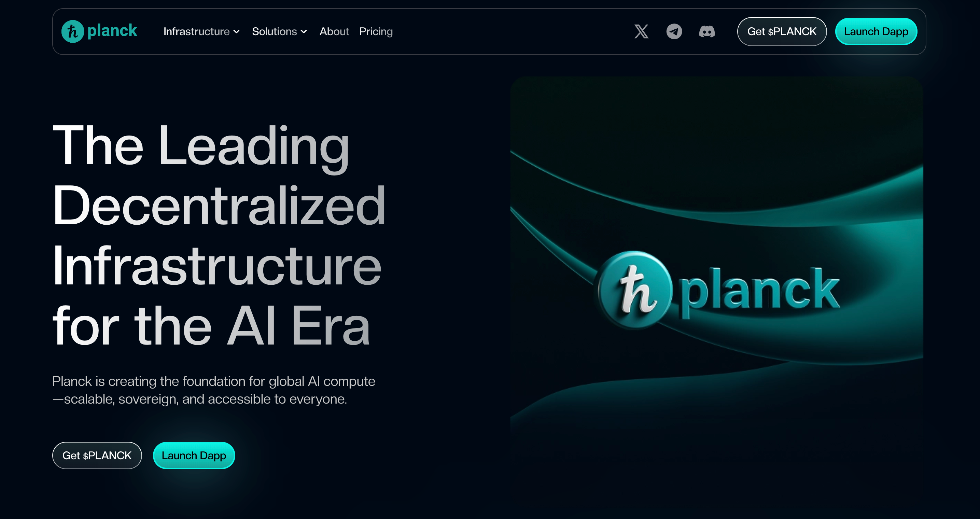The image size is (980, 519).
Task: Go to the About page
Action: click(334, 31)
